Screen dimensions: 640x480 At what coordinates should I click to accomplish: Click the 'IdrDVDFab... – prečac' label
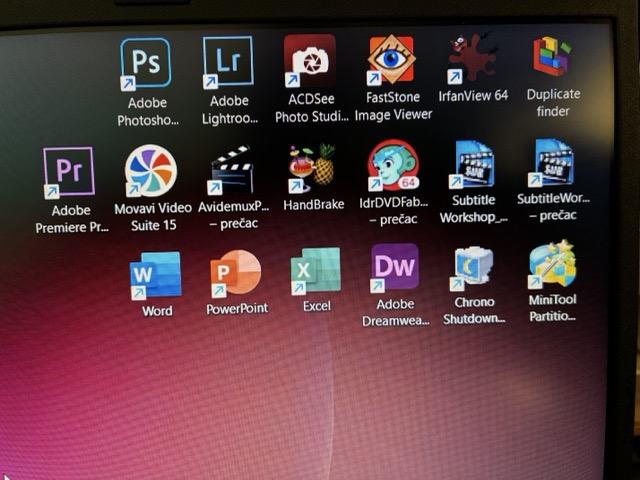[393, 211]
